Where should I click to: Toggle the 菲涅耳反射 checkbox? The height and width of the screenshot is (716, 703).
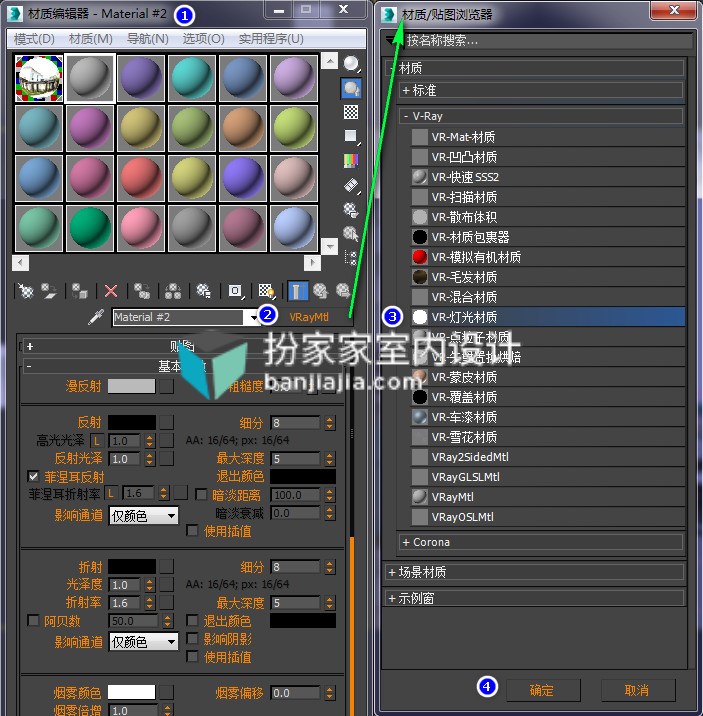[33, 477]
